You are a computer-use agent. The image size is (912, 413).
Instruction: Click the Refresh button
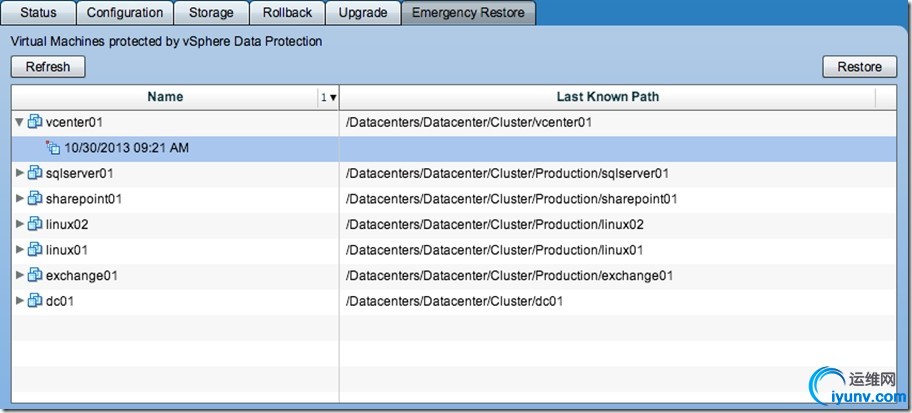click(48, 67)
